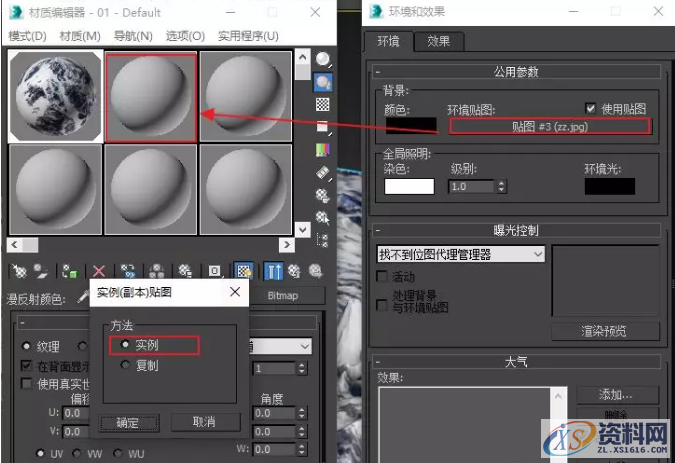
Task: Open Material/Map Navigator icon
Action: (323, 240)
